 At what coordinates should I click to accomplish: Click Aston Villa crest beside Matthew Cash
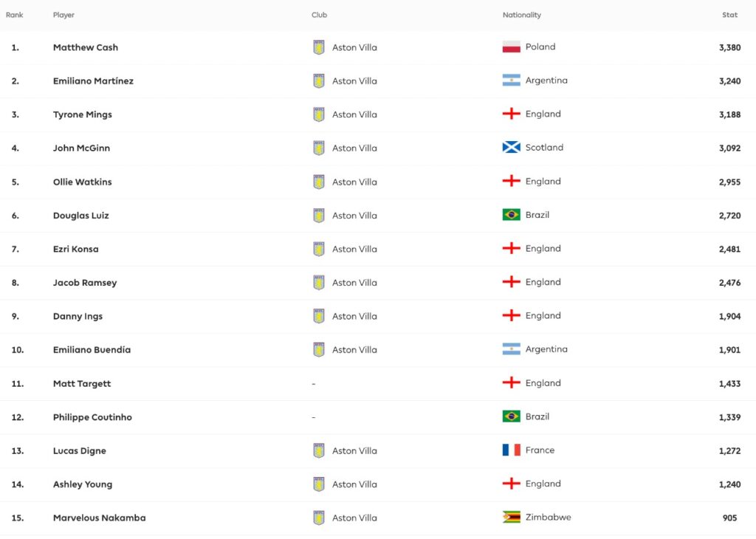point(319,47)
